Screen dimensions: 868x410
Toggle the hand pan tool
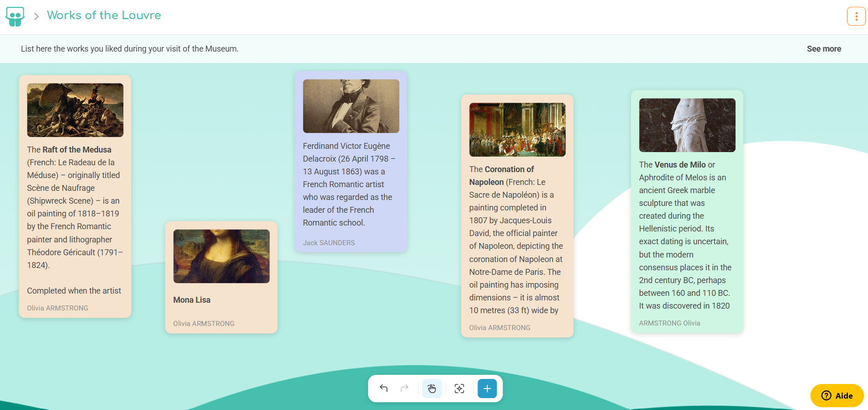tap(432, 389)
